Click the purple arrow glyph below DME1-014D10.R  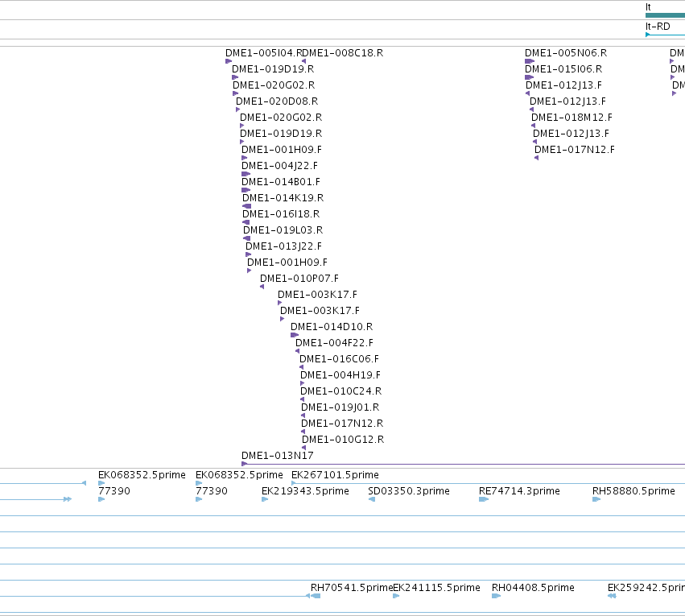[295, 335]
